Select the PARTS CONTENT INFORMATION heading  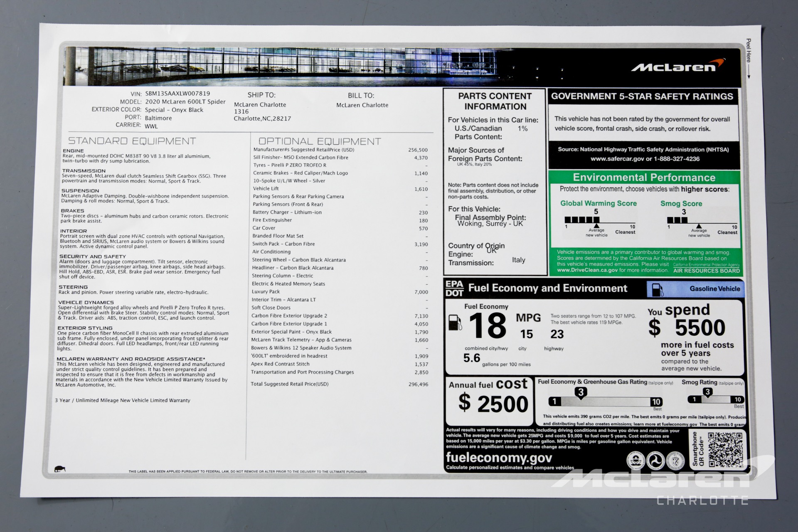click(495, 101)
